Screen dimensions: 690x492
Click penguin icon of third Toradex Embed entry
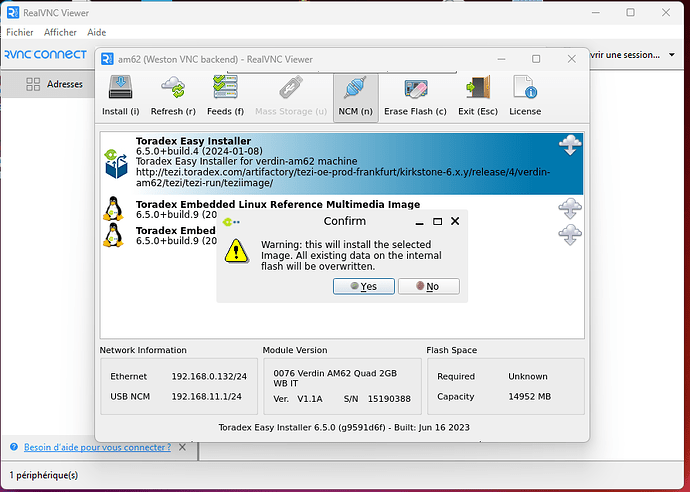[114, 235]
